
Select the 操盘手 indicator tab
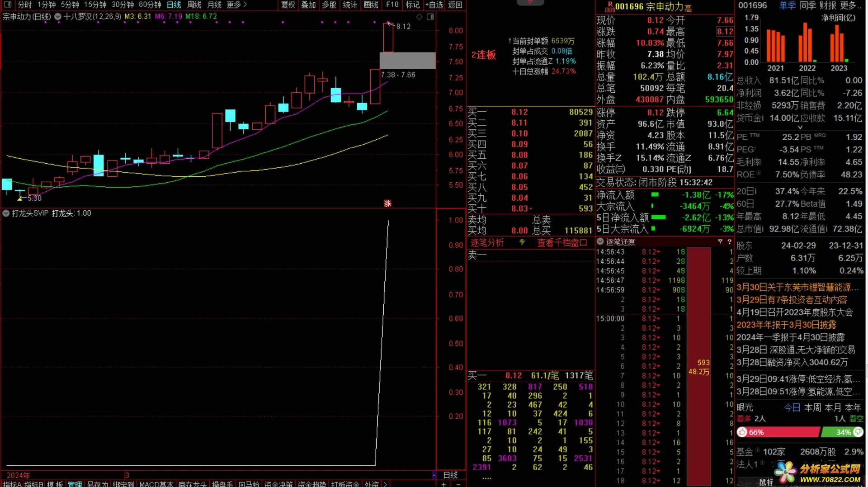tap(222, 484)
